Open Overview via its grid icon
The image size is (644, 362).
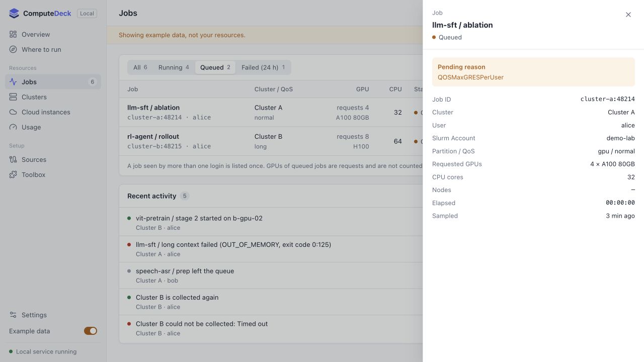pyautogui.click(x=13, y=35)
